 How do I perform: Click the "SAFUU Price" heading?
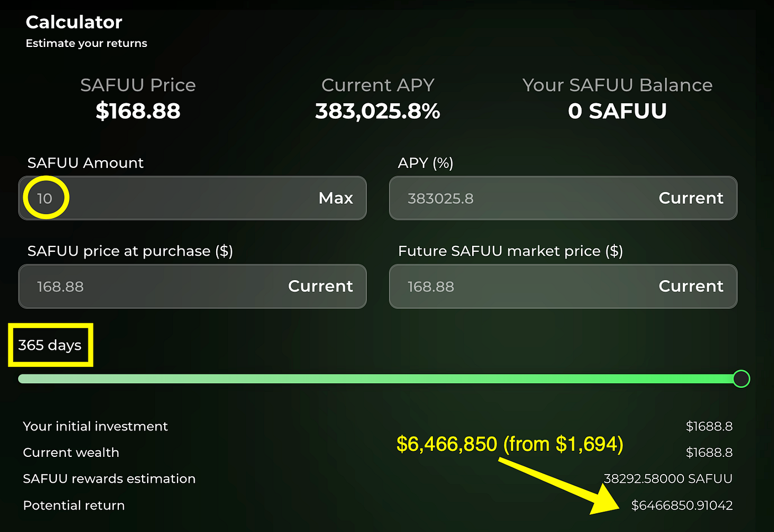tap(138, 85)
